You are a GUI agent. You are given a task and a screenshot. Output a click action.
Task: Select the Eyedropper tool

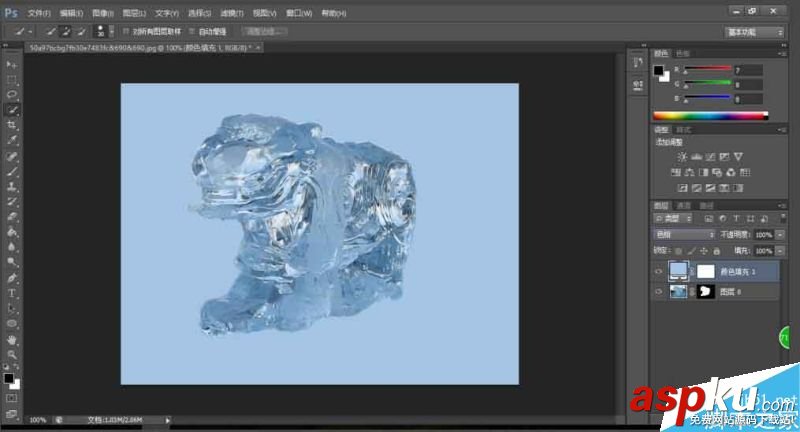12,140
